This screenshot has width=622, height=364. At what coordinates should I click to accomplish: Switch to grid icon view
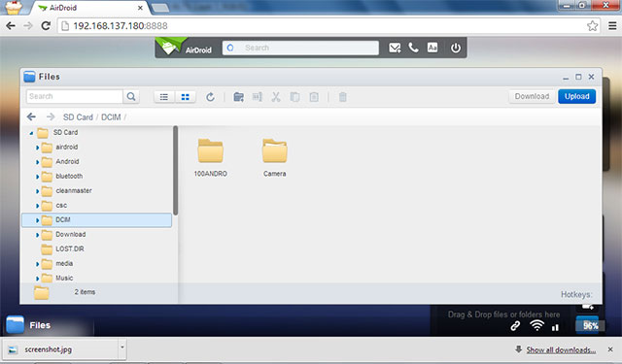click(185, 97)
